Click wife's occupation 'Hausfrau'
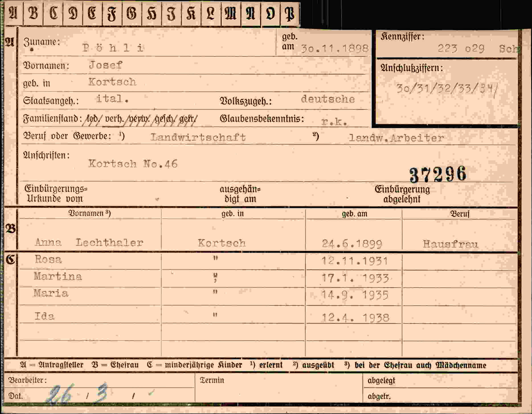Screen dimensions: 532x414 (x=450, y=244)
